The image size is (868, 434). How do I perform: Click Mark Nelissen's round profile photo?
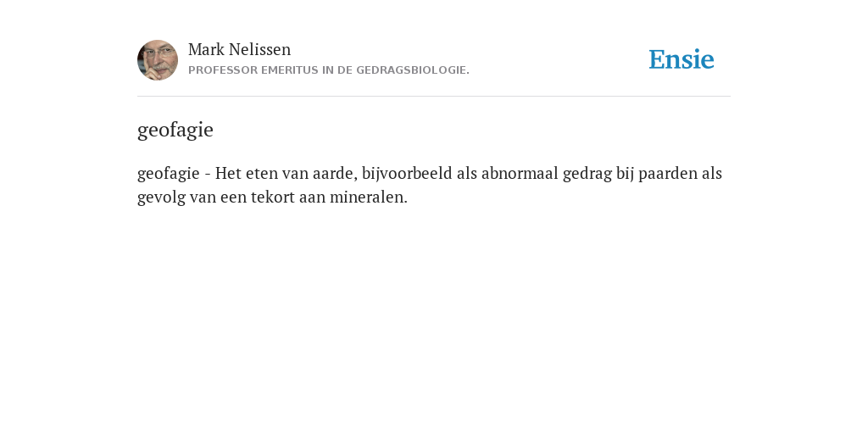[158, 60]
